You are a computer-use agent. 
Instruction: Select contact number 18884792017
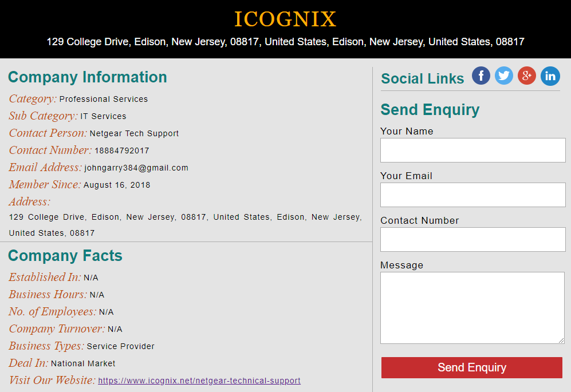(121, 151)
